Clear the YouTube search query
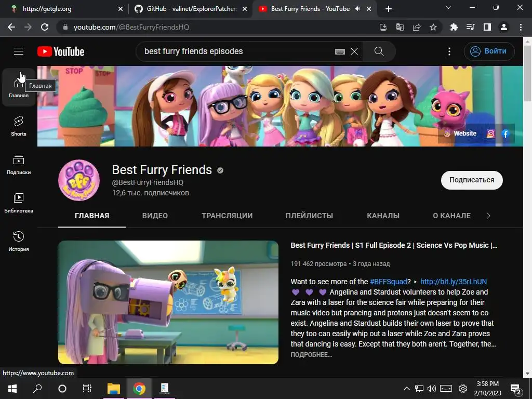This screenshot has height=399, width=532. click(x=354, y=51)
